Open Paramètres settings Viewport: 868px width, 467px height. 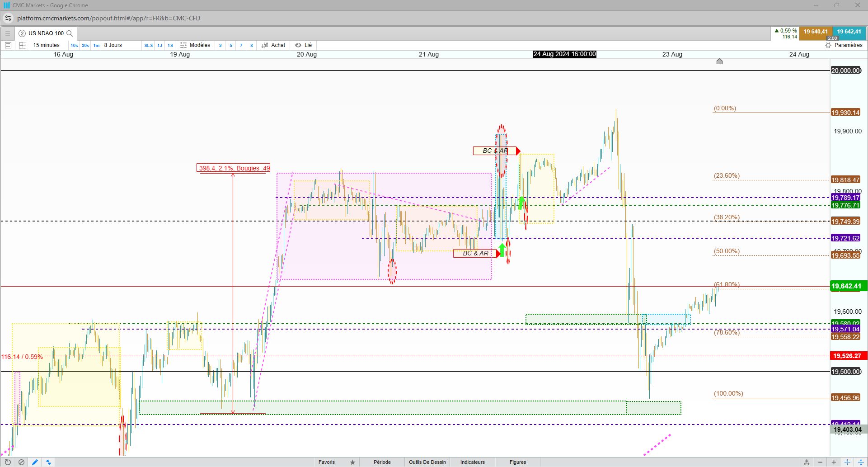844,45
